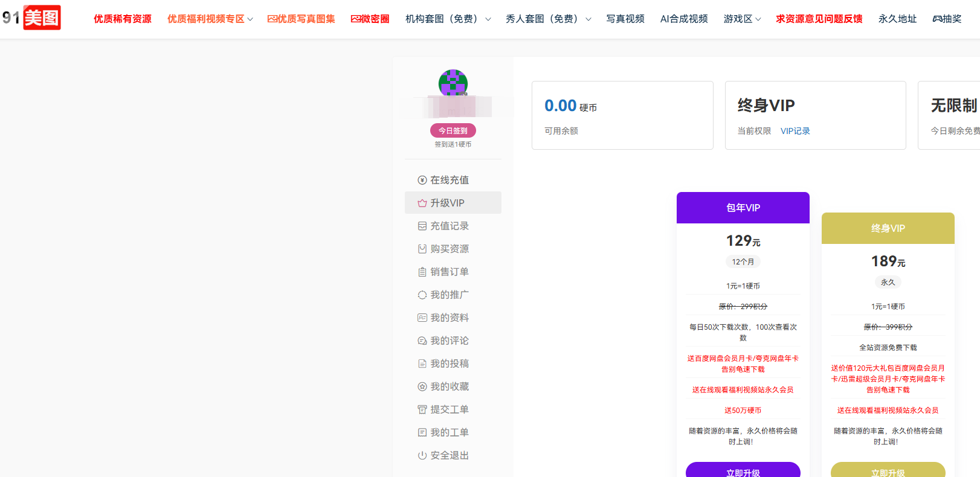Click the 当前权限 label
The image size is (980, 477).
click(754, 131)
